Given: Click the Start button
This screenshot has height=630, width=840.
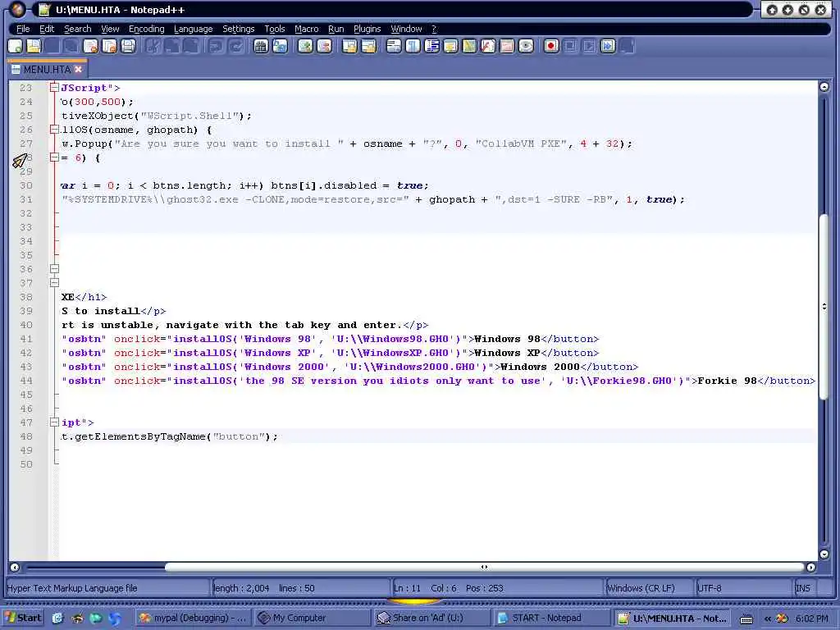Looking at the screenshot, I should click(x=22, y=619).
